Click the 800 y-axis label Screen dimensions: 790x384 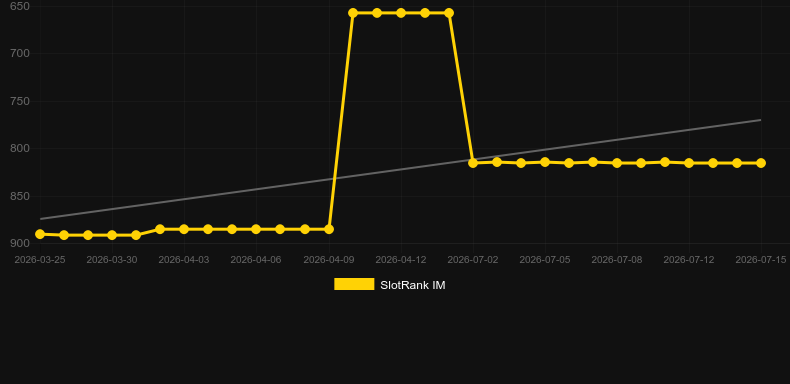pos(20,149)
